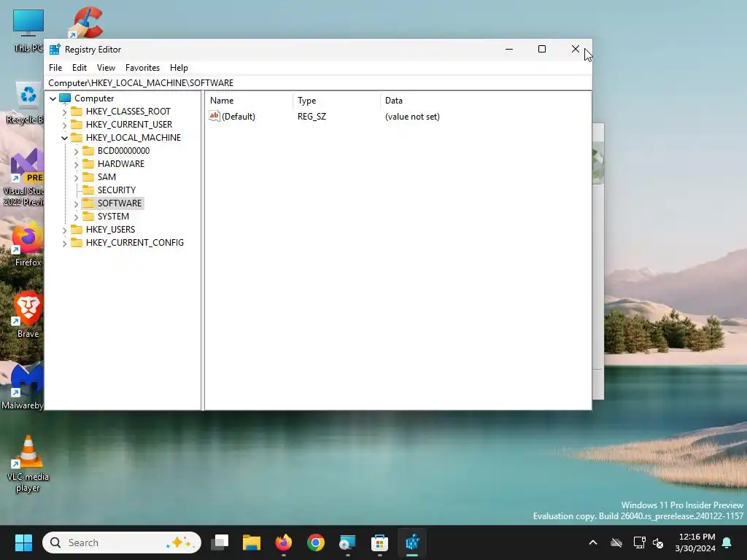
Task: Click the HARDWARE folder icon
Action: tap(88, 164)
